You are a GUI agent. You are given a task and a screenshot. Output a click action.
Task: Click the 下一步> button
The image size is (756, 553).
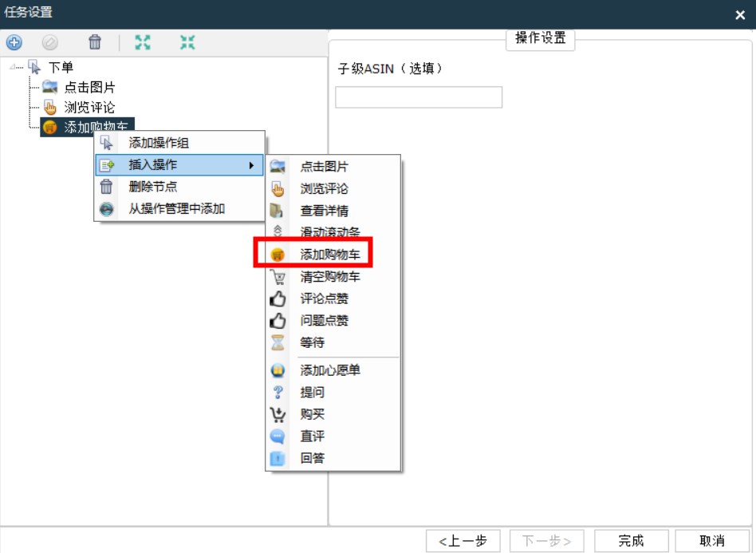[547, 541]
